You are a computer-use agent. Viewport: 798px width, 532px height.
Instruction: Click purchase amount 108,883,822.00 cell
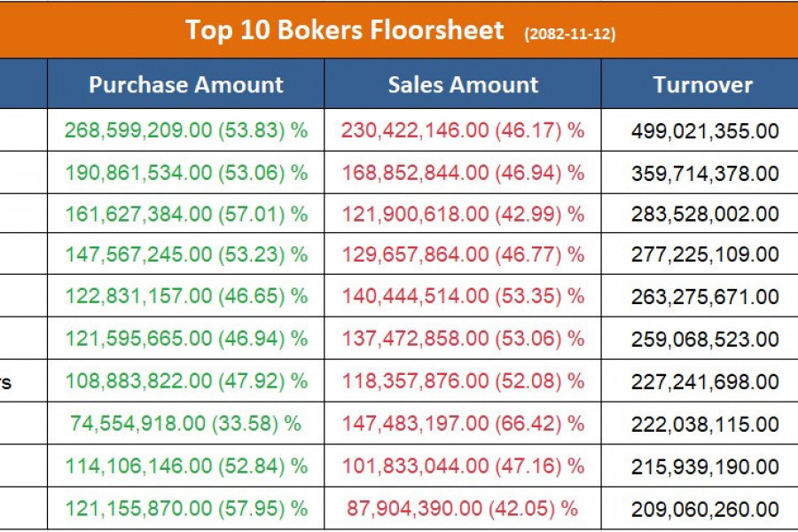tap(186, 381)
